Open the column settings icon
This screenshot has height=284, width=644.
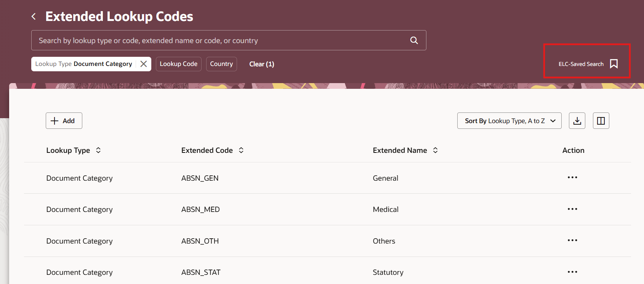click(x=601, y=121)
